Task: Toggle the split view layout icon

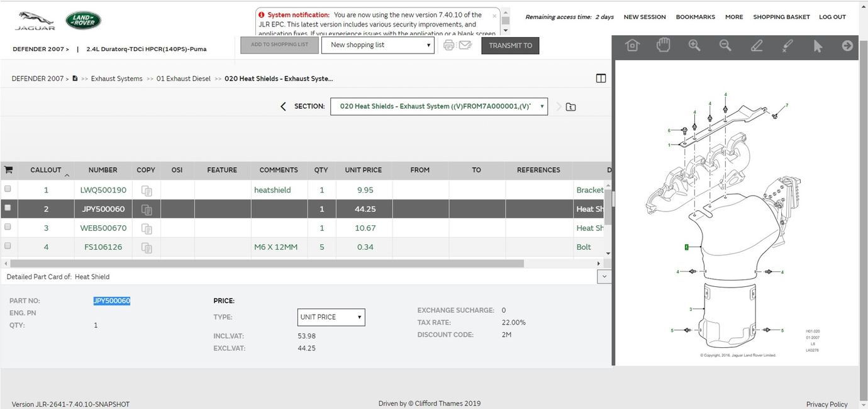Action: pos(601,79)
